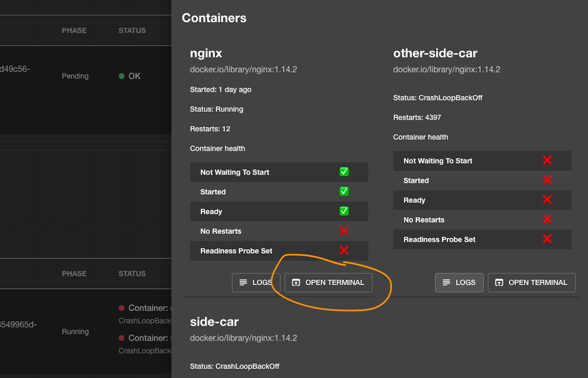Image resolution: width=588 pixels, height=378 pixels.
Task: Click the other-side-car Started label
Action: click(416, 181)
